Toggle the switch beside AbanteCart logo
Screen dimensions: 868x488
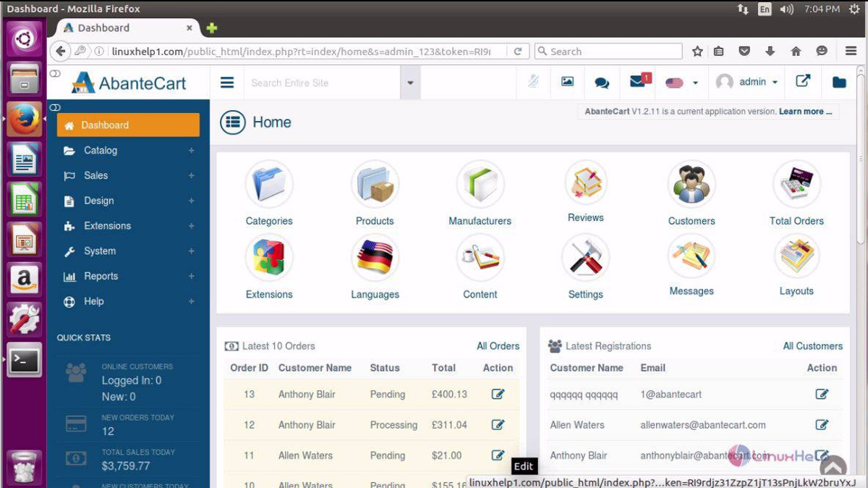(55, 74)
